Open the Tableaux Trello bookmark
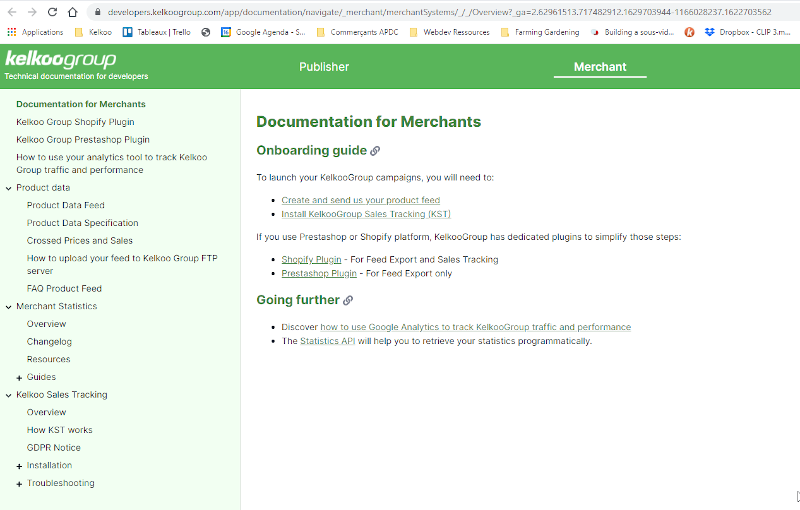Image resolution: width=800 pixels, height=510 pixels. pyautogui.click(x=157, y=32)
